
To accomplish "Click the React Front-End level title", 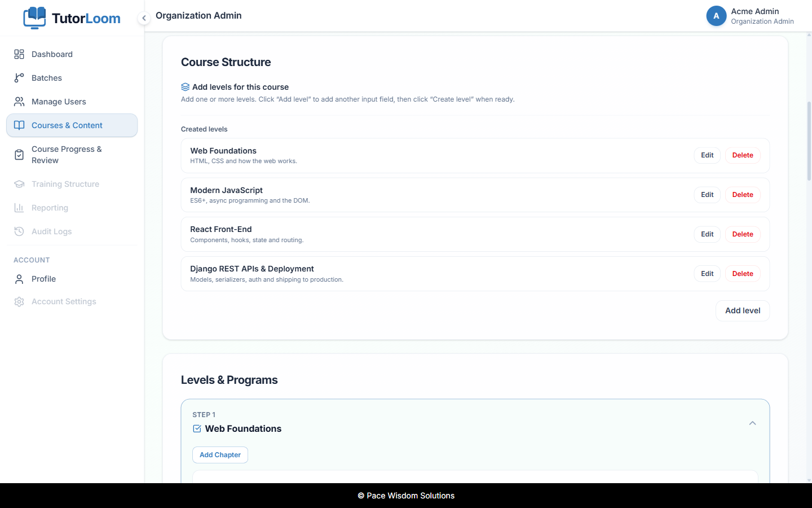I will (x=220, y=229).
